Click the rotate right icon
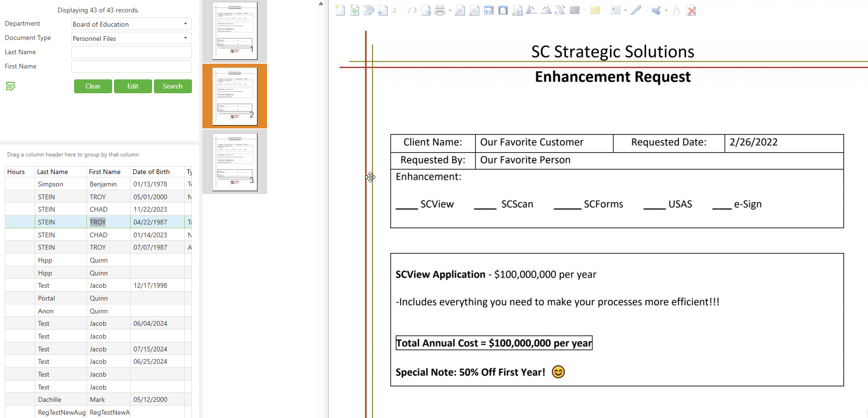The image size is (868, 418). point(546,10)
